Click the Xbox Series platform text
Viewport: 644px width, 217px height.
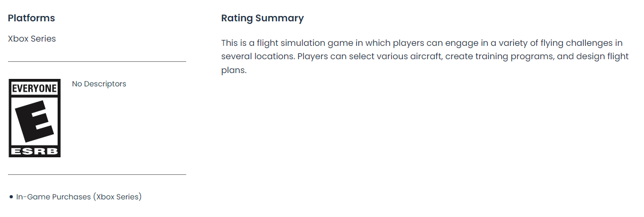pos(32,38)
